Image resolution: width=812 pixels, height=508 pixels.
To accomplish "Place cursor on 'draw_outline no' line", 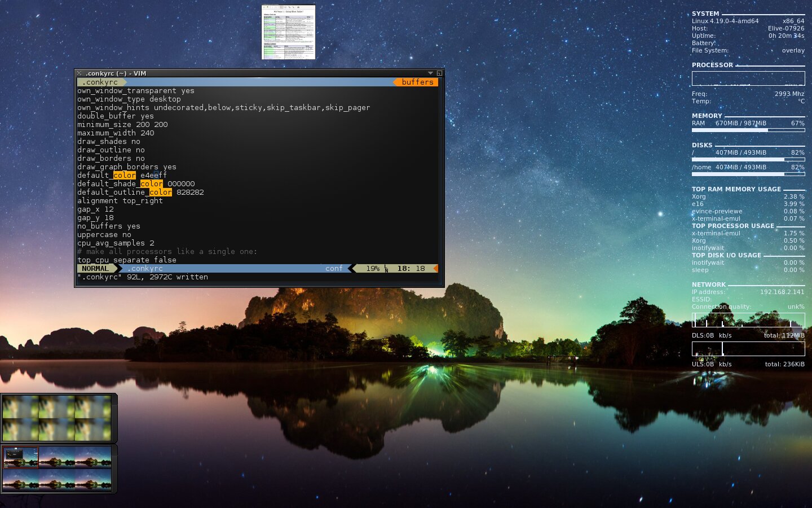I will (x=111, y=150).
